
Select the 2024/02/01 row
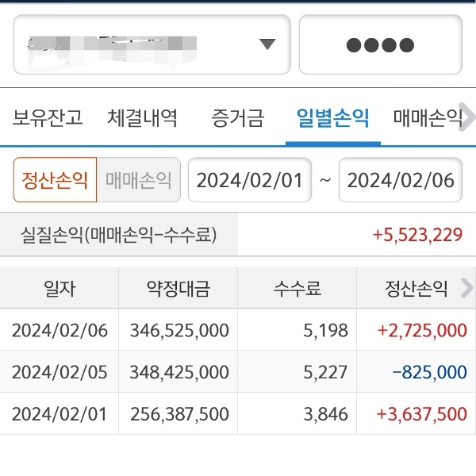point(238,413)
